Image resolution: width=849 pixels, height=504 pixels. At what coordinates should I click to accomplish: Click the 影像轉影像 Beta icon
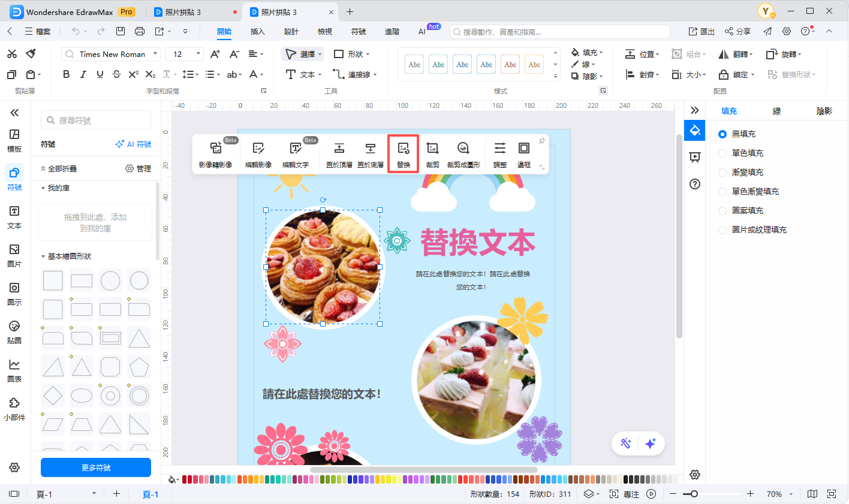pos(214,153)
